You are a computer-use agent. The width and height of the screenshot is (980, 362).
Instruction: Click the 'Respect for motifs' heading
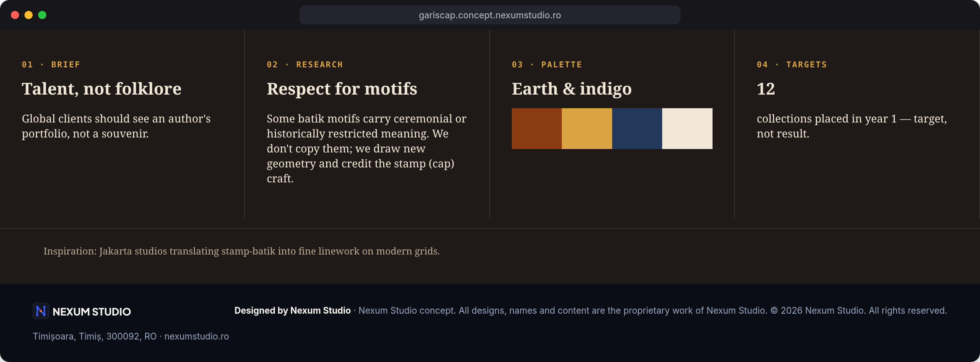pos(342,89)
